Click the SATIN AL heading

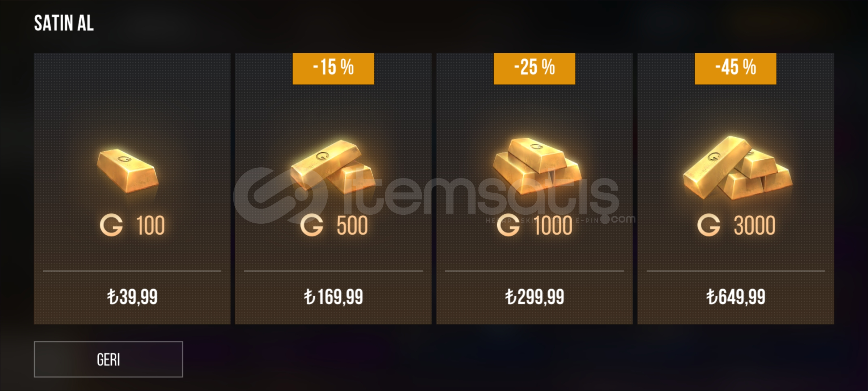click(x=64, y=24)
